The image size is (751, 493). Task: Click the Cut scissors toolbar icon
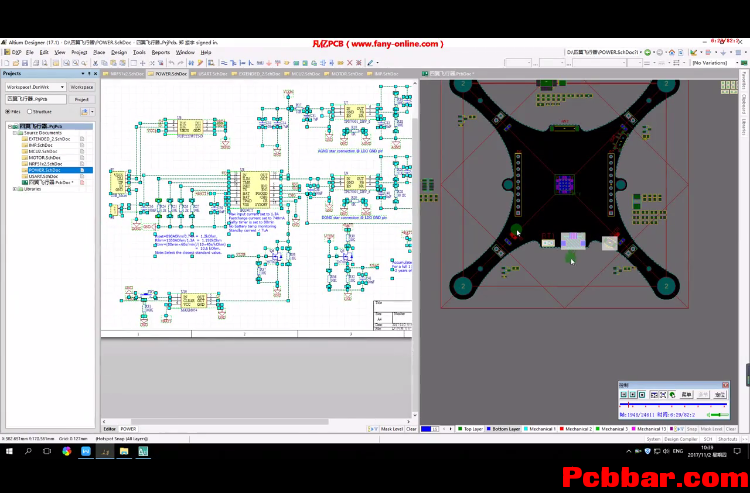(x=95, y=63)
